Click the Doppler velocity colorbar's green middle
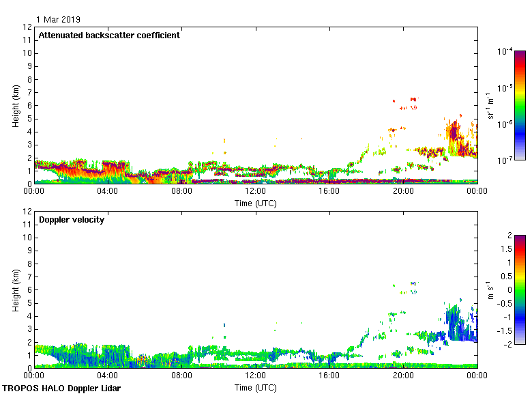Viewport: 532px width, 396px height. coord(520,290)
